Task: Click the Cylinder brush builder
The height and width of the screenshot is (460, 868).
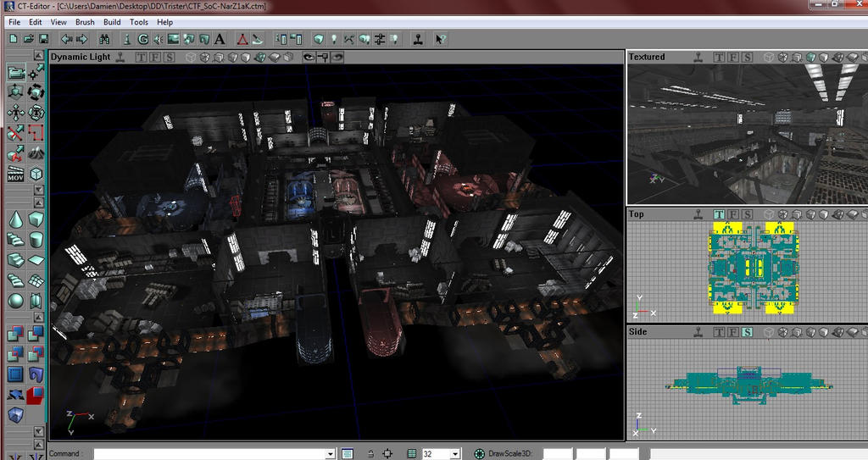Action: (x=36, y=240)
